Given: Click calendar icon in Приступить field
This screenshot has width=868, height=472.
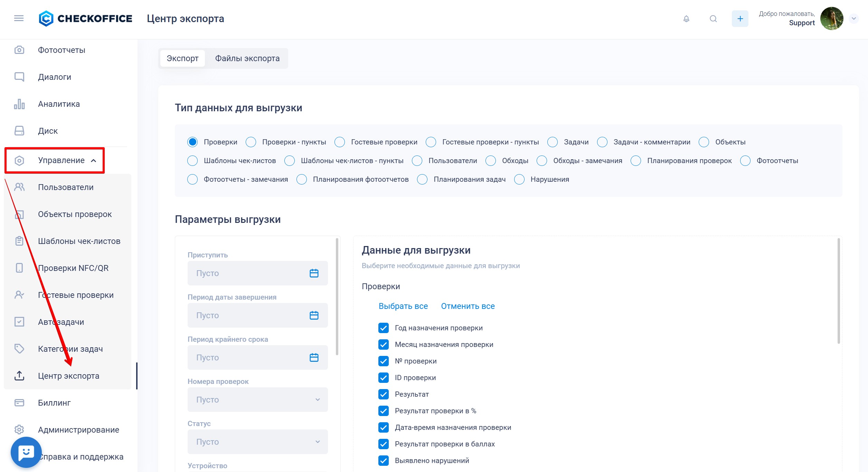Looking at the screenshot, I should (314, 273).
